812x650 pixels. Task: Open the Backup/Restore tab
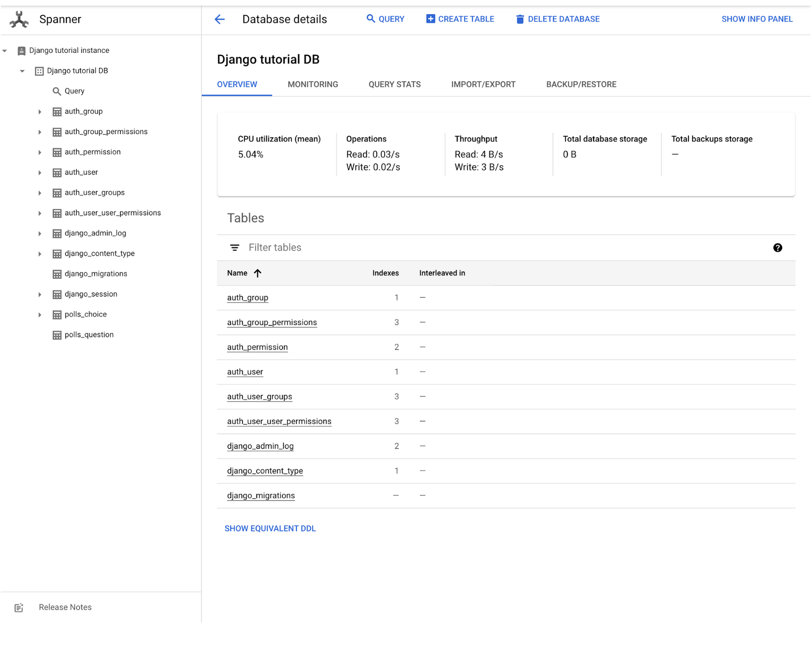tap(581, 84)
